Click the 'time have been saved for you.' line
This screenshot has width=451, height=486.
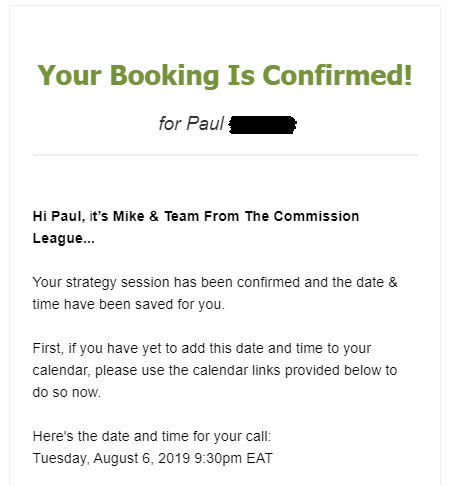pos(129,304)
